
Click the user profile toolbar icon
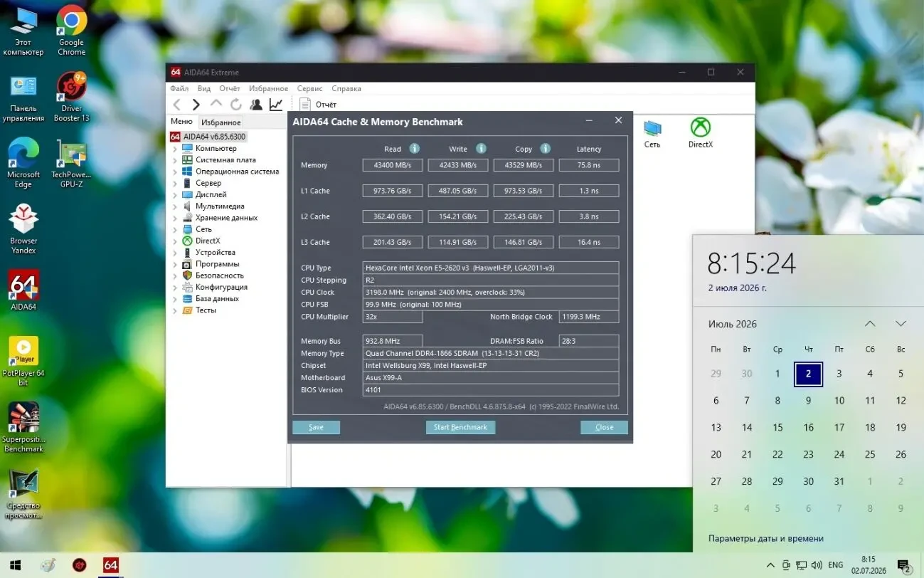tap(255, 105)
